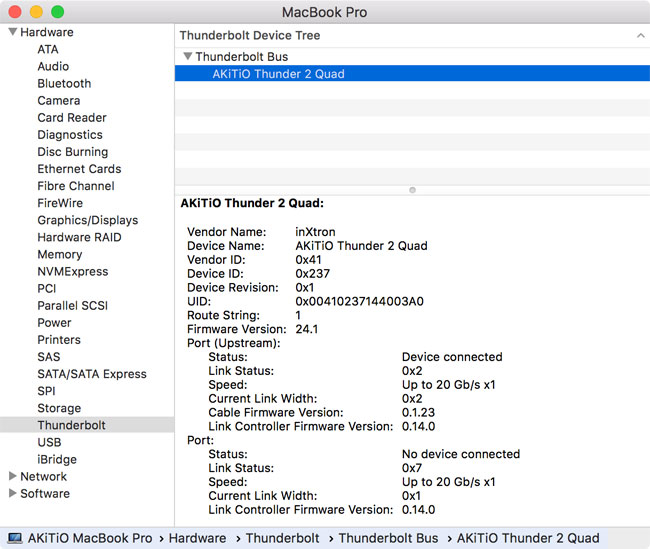Select Graphics/Displays in sidebar
Screen dimensions: 650x549
87,220
